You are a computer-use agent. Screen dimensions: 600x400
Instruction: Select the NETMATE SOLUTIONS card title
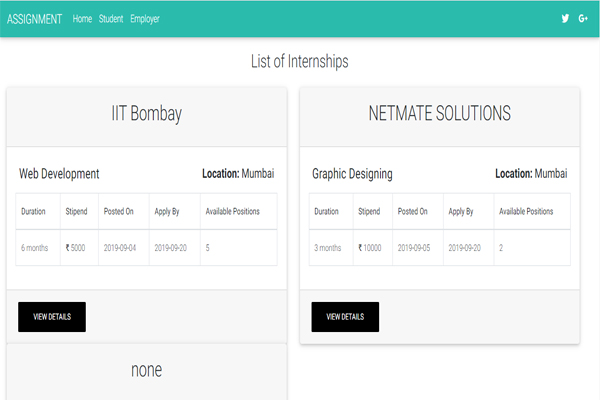tap(440, 113)
